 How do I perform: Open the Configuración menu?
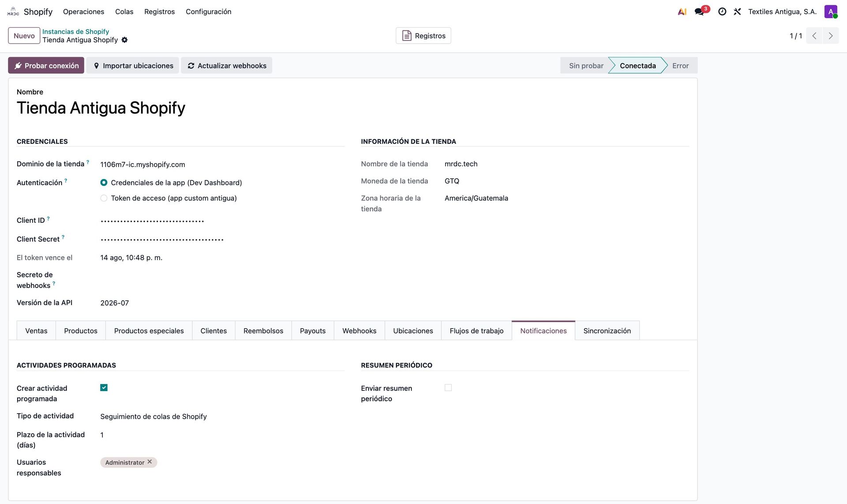click(x=208, y=11)
